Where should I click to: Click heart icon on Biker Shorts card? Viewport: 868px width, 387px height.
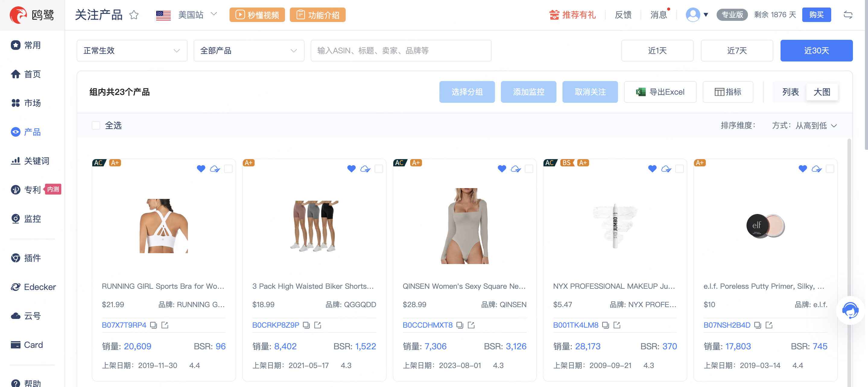[351, 168]
